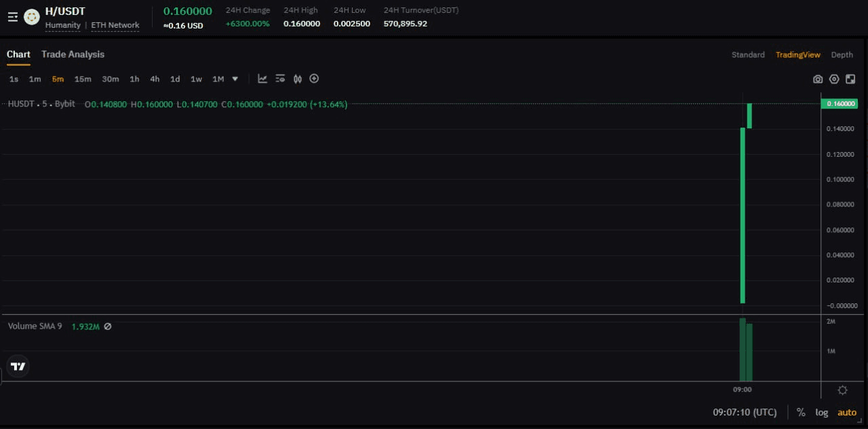Select the TradingView chart view
This screenshot has height=429, width=868.
798,55
